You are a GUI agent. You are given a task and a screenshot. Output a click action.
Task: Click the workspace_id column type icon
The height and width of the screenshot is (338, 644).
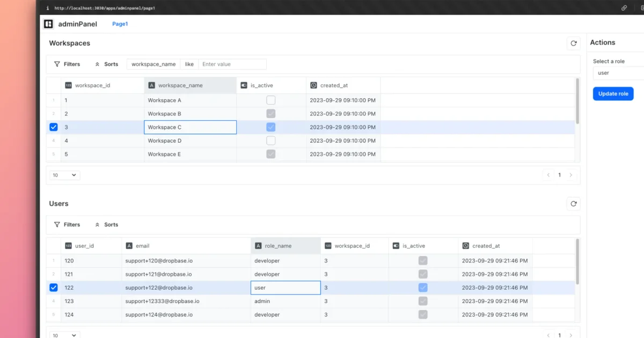(68, 85)
